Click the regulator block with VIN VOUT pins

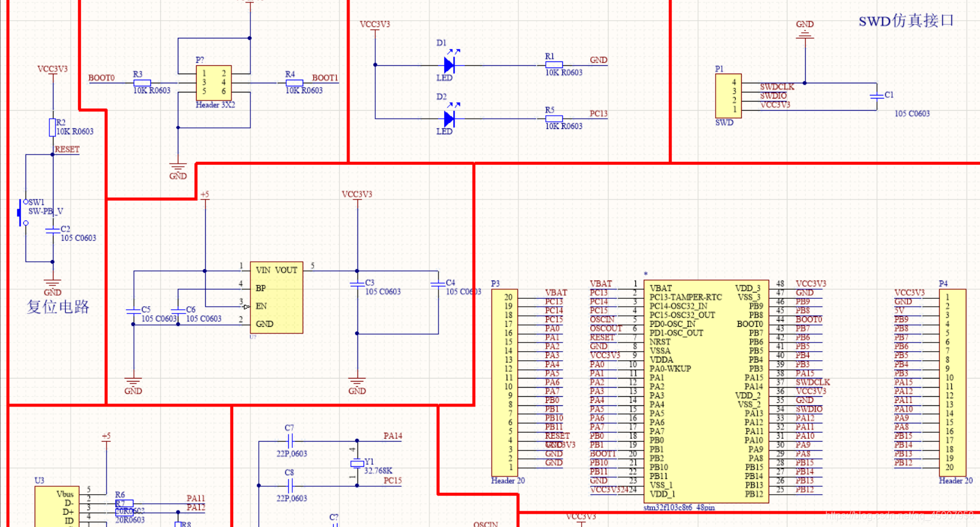pos(277,298)
